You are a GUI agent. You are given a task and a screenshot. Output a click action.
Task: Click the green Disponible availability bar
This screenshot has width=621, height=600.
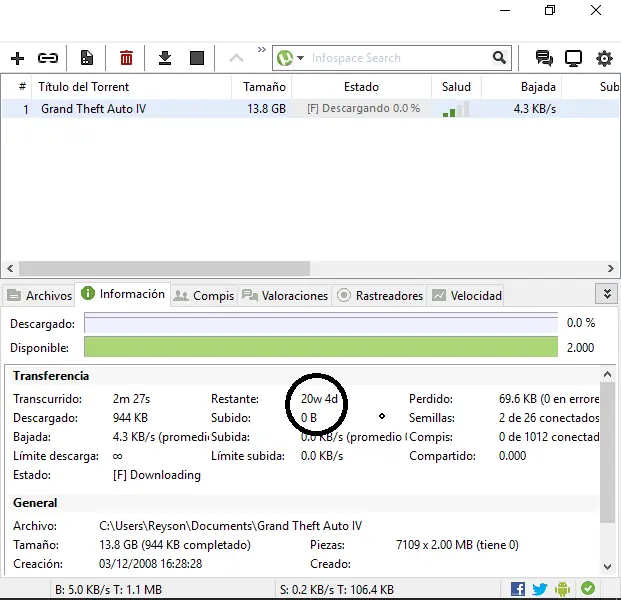click(x=321, y=347)
